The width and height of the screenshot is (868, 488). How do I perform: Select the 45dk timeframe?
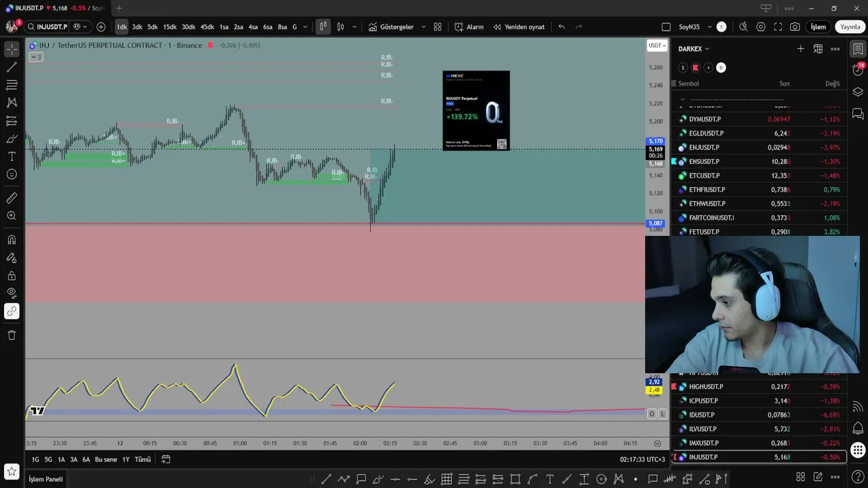207,27
